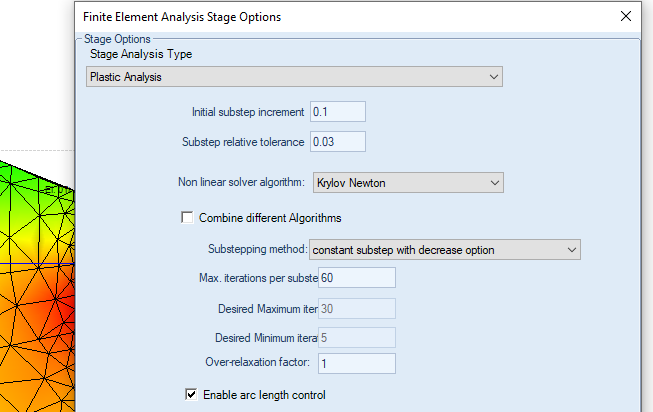This screenshot has width=653, height=412.
Task: Click the Initial substep increment field
Action: 338,112
